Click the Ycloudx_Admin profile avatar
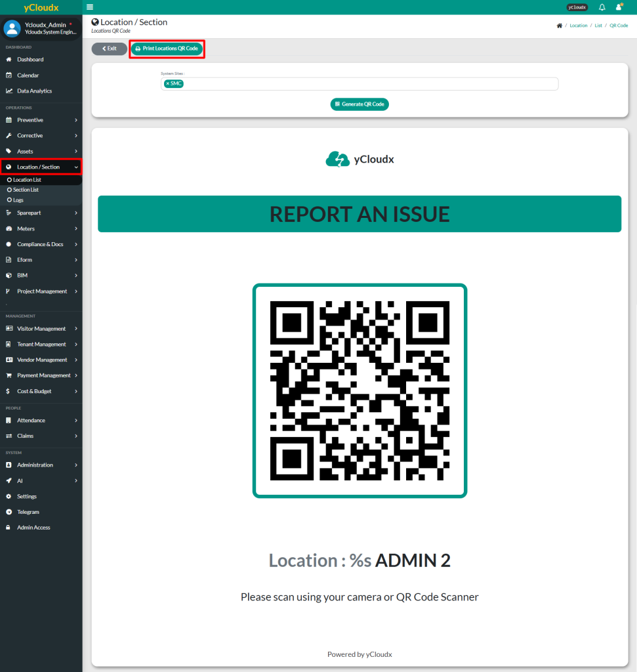The image size is (637, 672). 12,28
